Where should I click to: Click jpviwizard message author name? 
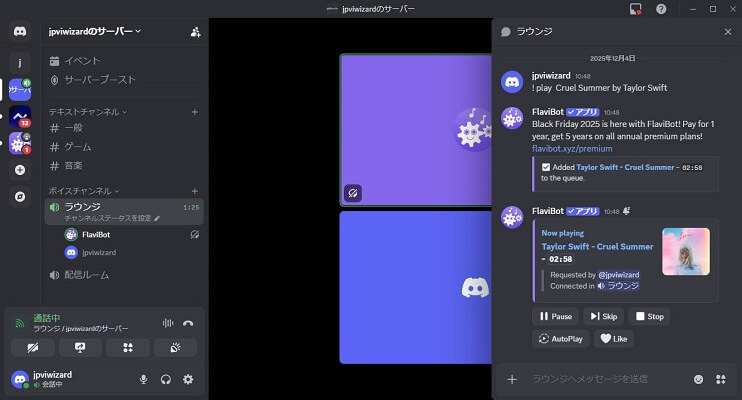coord(551,76)
